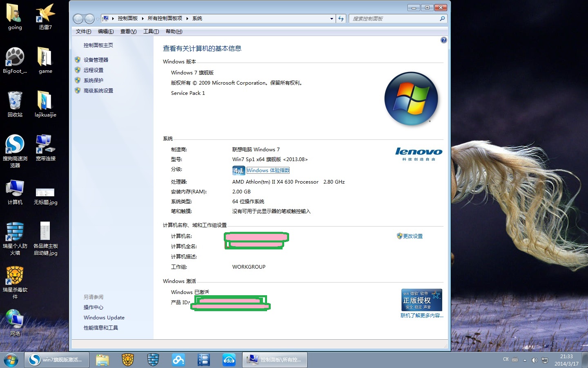Open the file explorer taskbar icon

click(x=102, y=360)
